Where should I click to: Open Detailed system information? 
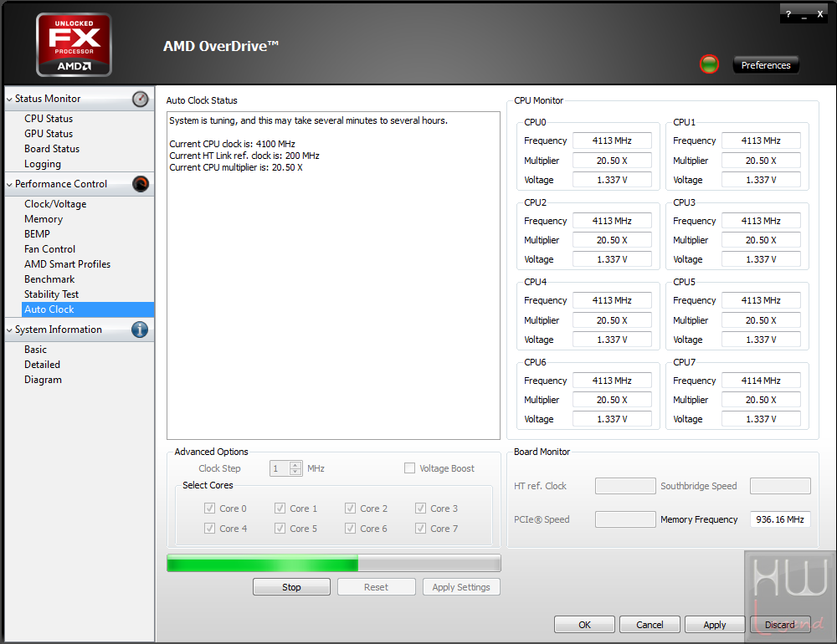pos(42,365)
